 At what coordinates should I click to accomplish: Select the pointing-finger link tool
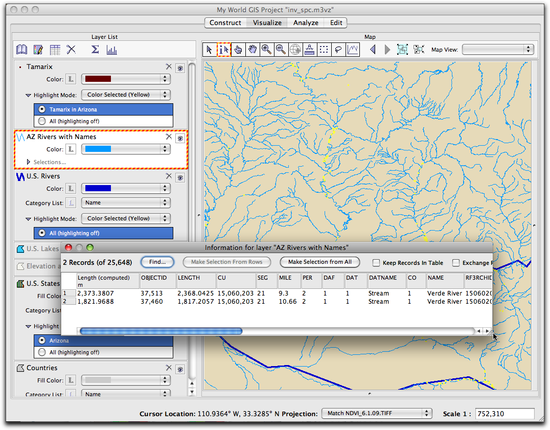pos(238,49)
